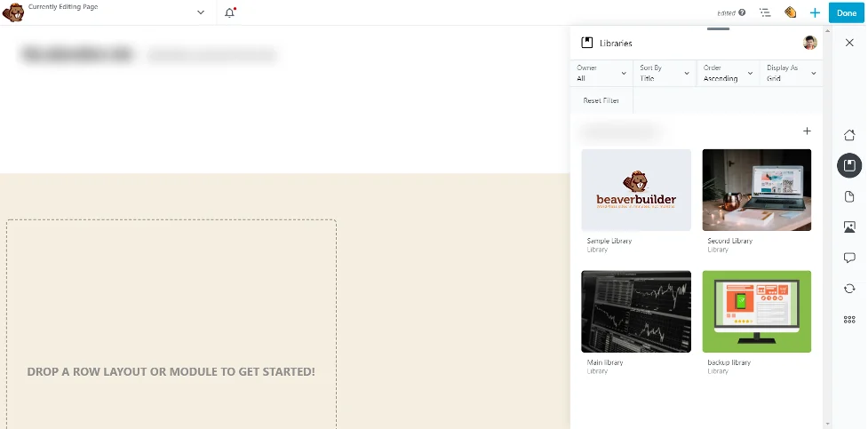This screenshot has width=868, height=429.
Task: Click the panel drag handle bar
Action: point(718,28)
